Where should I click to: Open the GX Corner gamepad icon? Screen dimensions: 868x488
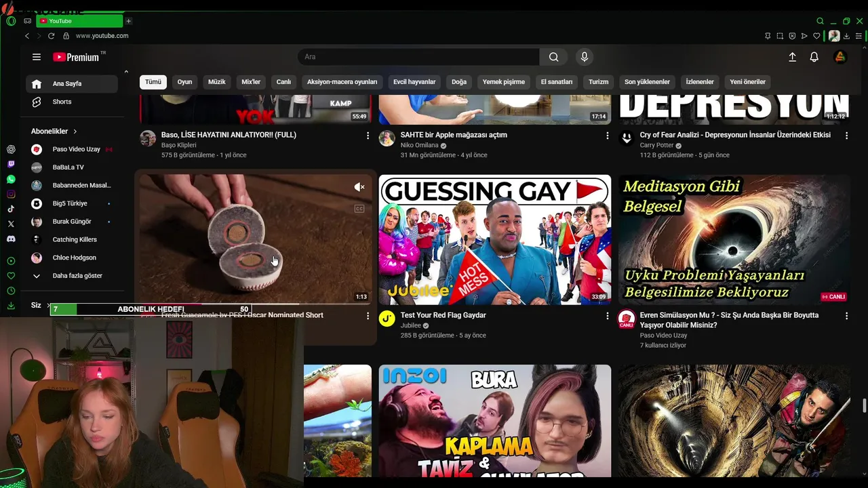(x=28, y=21)
